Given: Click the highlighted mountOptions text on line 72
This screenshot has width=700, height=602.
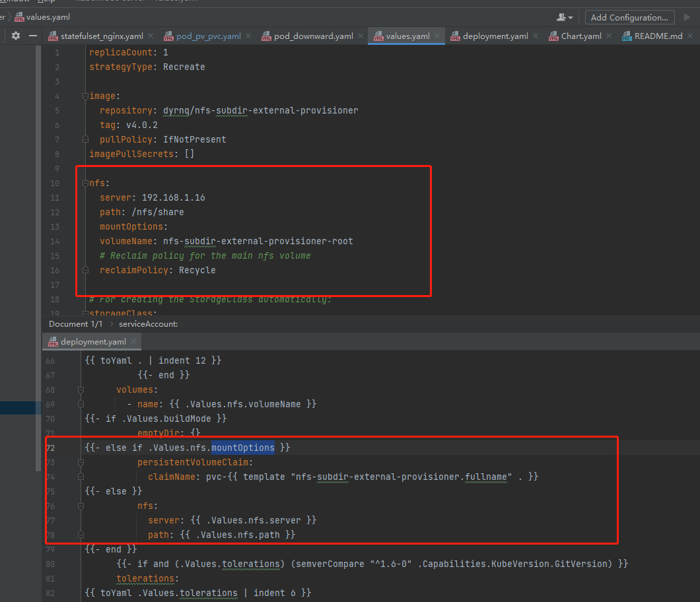Looking at the screenshot, I should point(242,448).
